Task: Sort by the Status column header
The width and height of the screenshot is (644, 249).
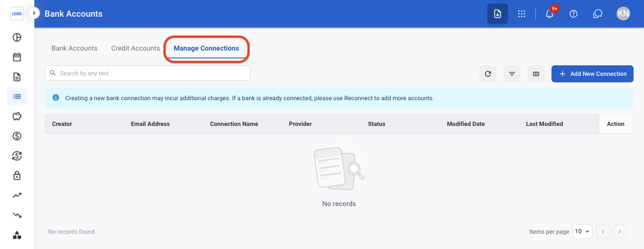Action: [376, 124]
